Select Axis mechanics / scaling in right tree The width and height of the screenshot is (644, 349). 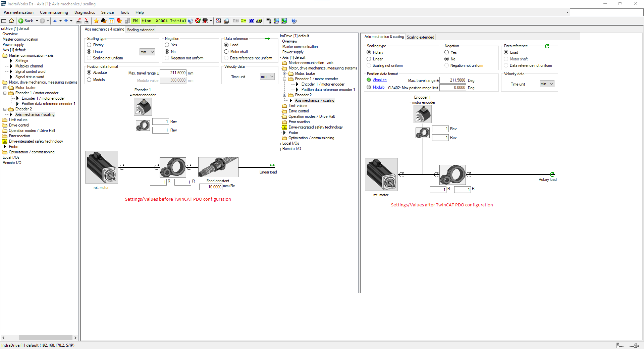click(x=315, y=100)
